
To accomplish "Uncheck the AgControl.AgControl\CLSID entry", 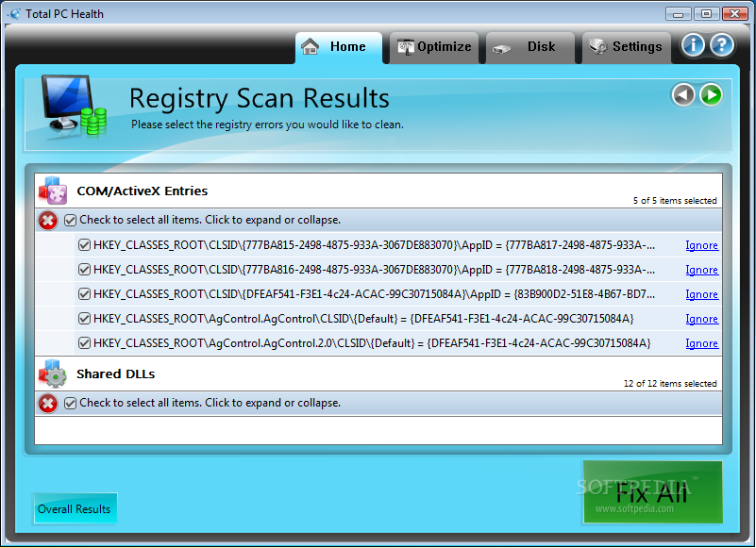I will 84,319.
